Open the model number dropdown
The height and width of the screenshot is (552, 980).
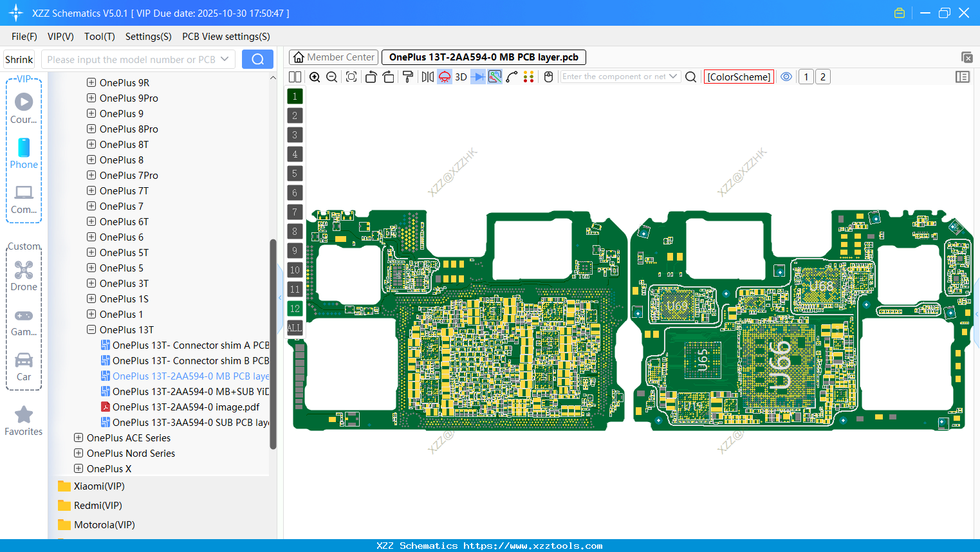coord(225,59)
